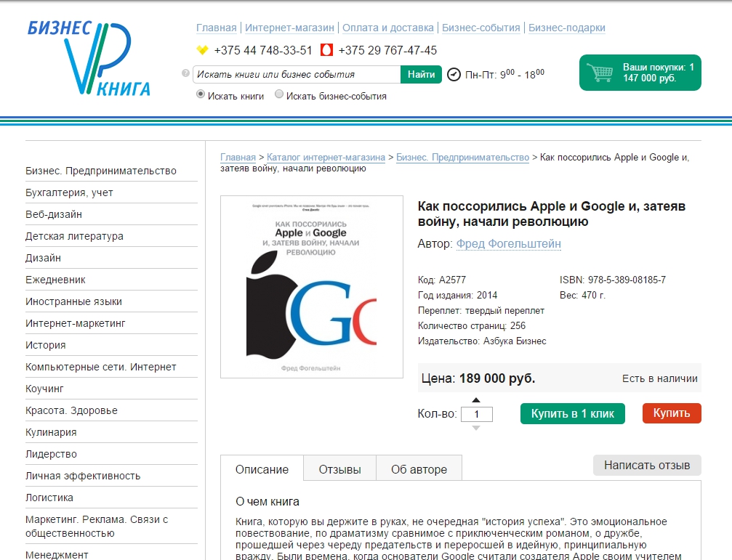Focus the book search input field
This screenshot has width=732, height=560.
pyautogui.click(x=297, y=75)
